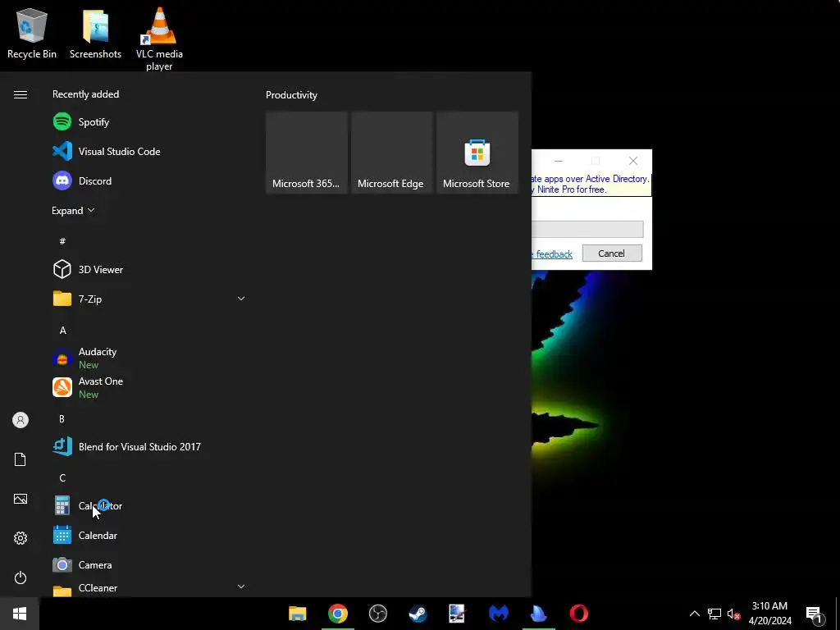
Task: Switch to Google Chrome on the taskbar
Action: (337, 614)
